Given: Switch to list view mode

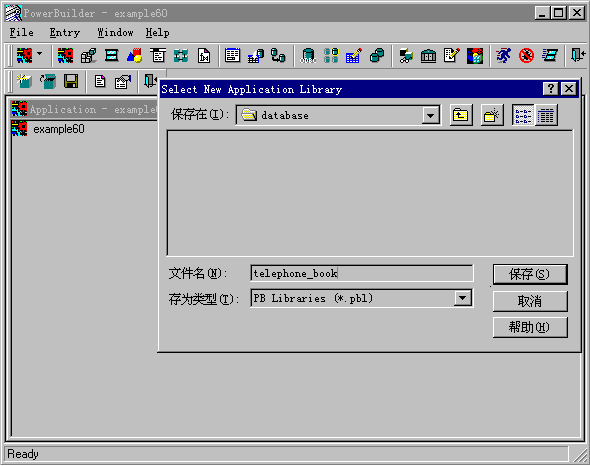Looking at the screenshot, I should pyautogui.click(x=523, y=115).
